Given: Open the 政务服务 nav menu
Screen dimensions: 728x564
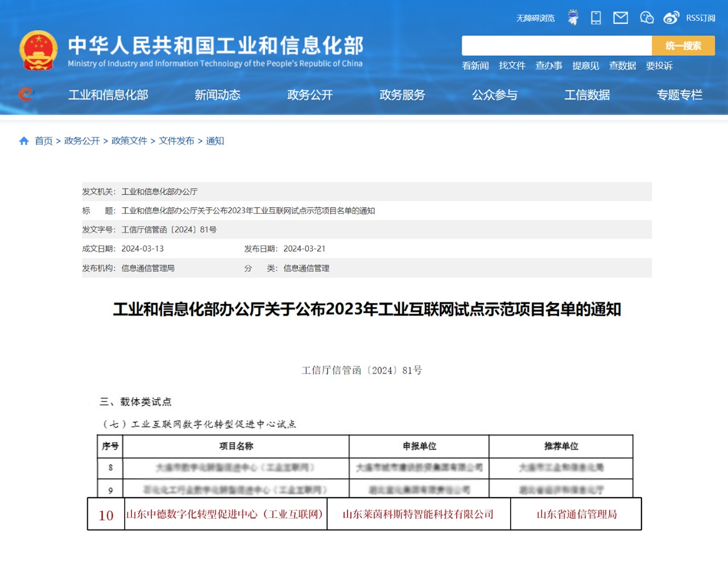Looking at the screenshot, I should pyautogui.click(x=402, y=95).
